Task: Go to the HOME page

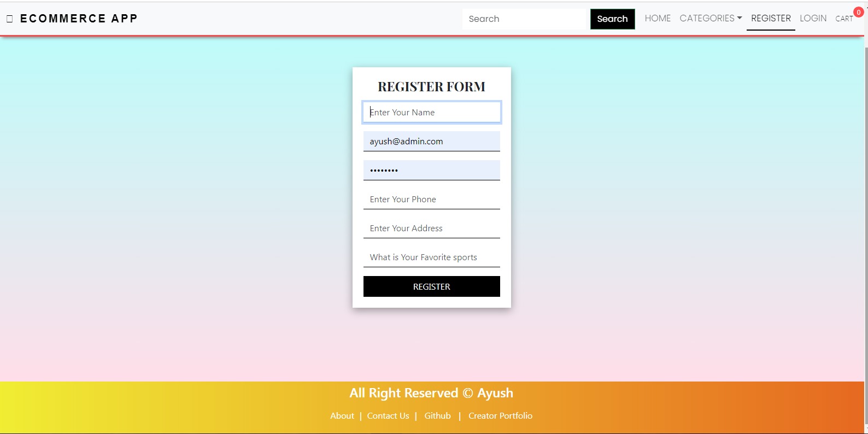Action: (x=658, y=19)
